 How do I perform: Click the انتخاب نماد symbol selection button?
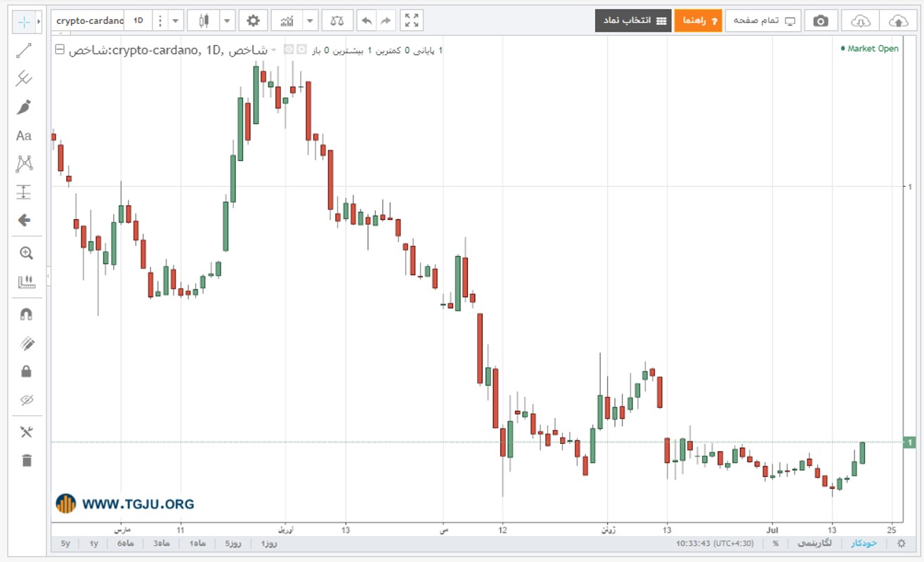632,20
